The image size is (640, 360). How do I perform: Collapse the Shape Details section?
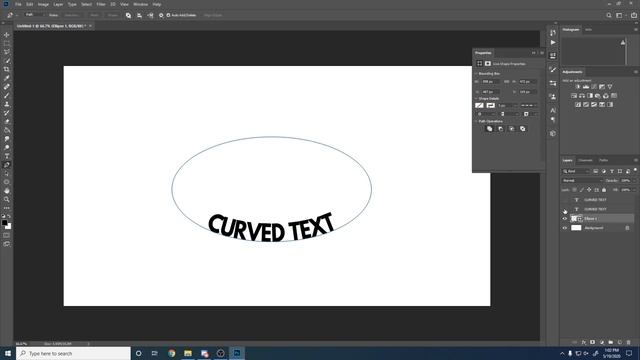pyautogui.click(x=476, y=99)
